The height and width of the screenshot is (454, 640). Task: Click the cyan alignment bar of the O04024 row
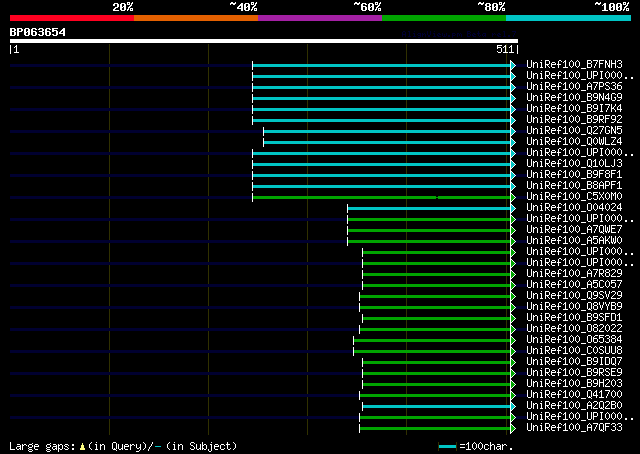point(429,209)
